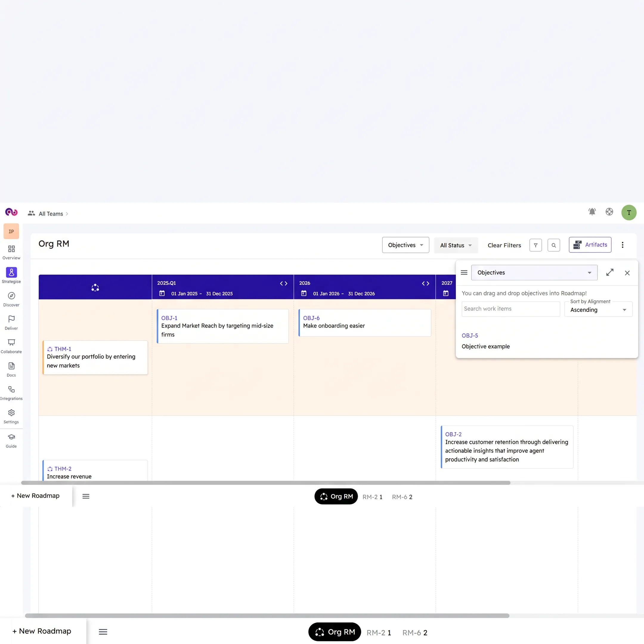The height and width of the screenshot is (644, 644).
Task: Click calendar icon for 2026 date range
Action: [x=304, y=293]
